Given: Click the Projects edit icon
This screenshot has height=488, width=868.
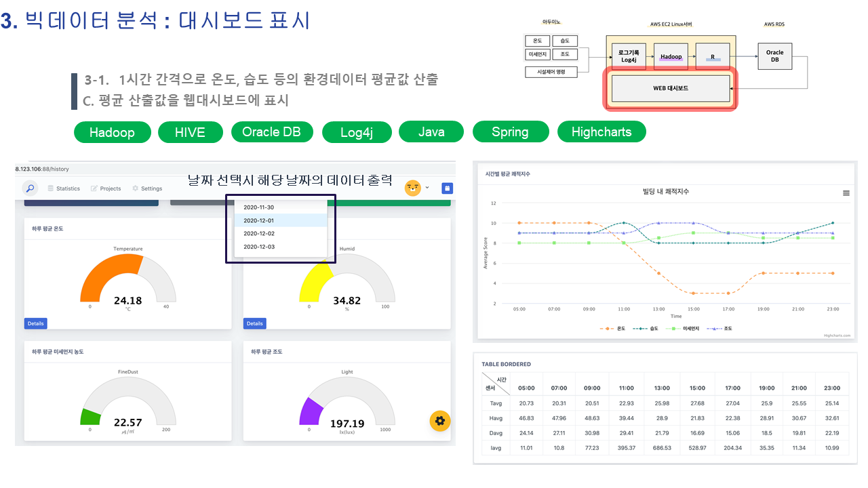Looking at the screenshot, I should click(x=94, y=188).
